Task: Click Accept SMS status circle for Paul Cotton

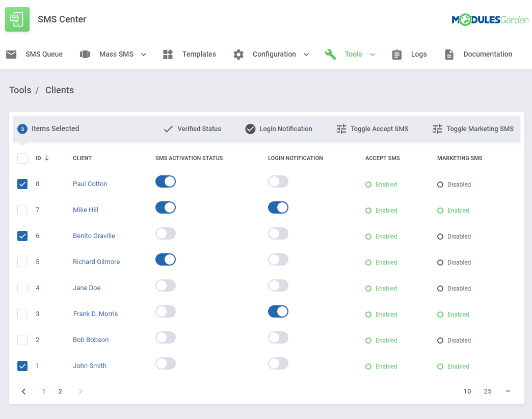Action: point(368,185)
